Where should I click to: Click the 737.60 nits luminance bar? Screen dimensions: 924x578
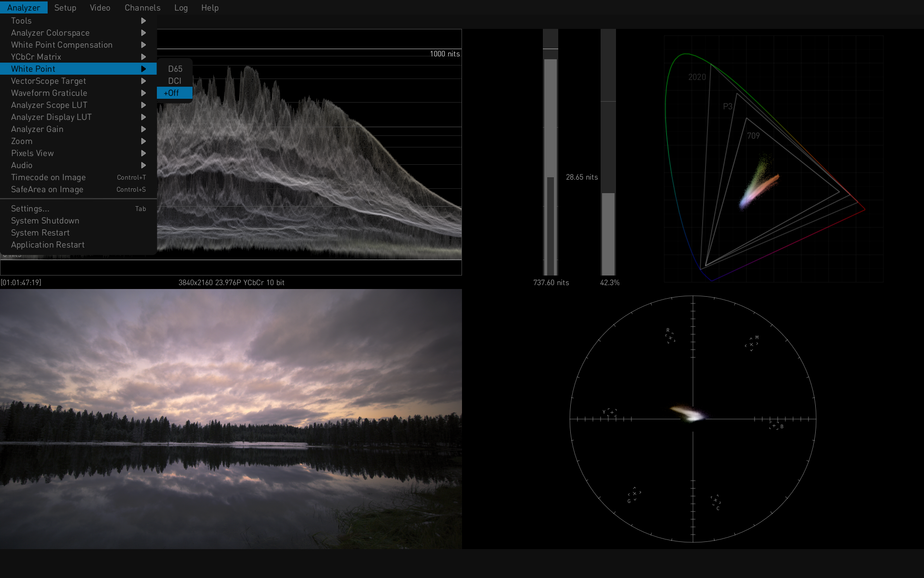[551, 164]
